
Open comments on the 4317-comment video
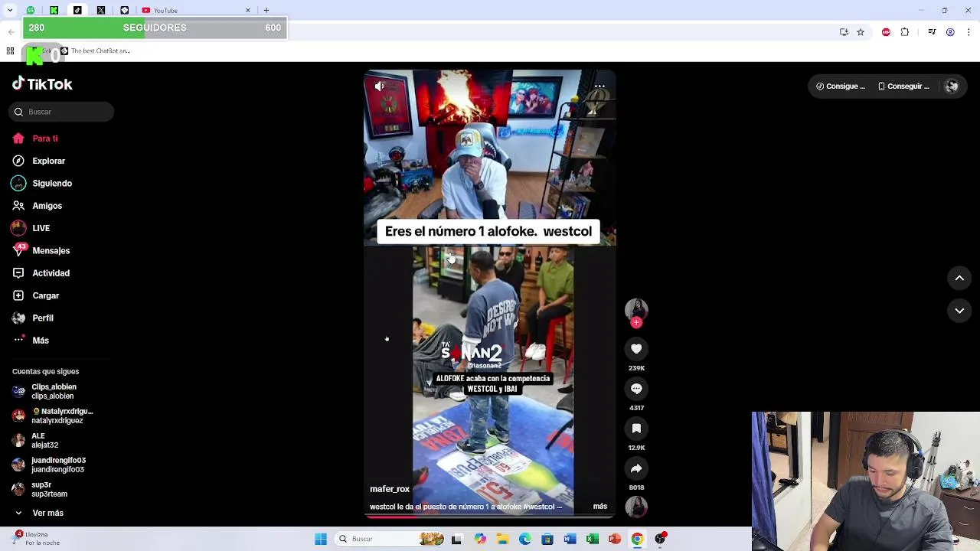point(636,389)
